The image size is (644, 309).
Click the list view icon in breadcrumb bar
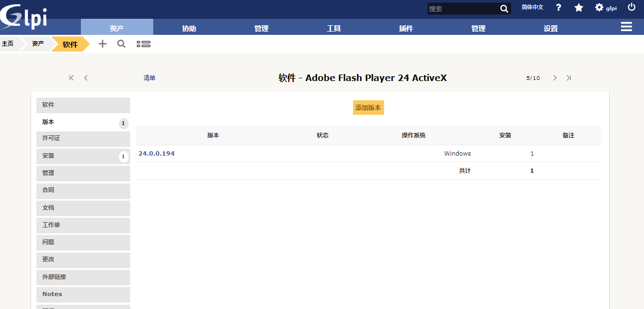(144, 44)
